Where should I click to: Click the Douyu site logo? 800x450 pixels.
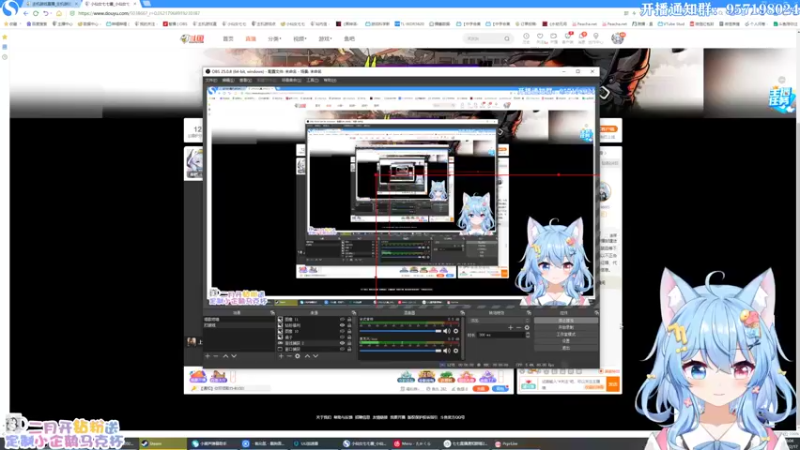tap(192, 39)
